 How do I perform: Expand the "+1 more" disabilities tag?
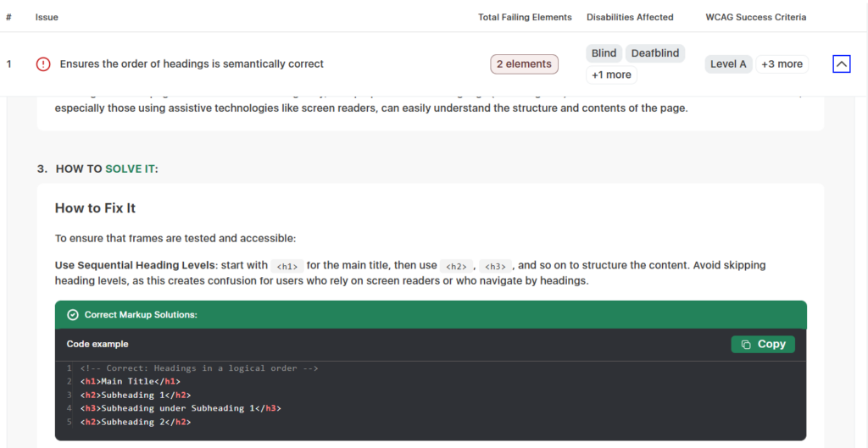pyautogui.click(x=611, y=75)
